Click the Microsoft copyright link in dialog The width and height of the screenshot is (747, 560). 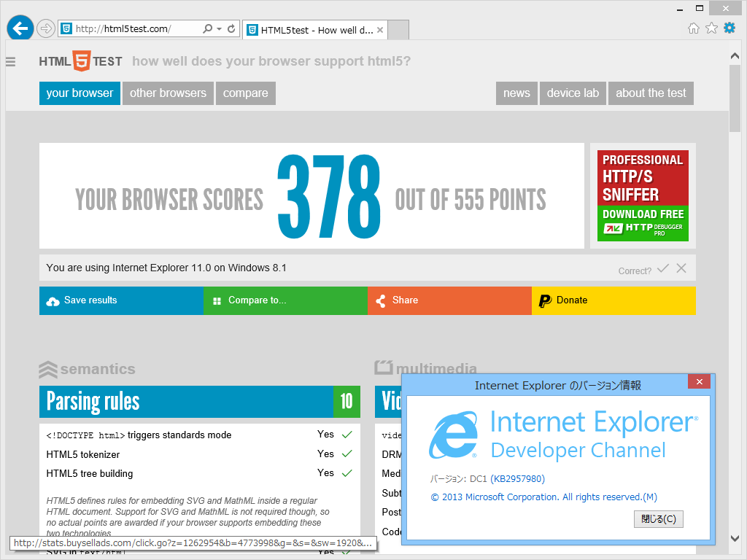click(x=543, y=497)
